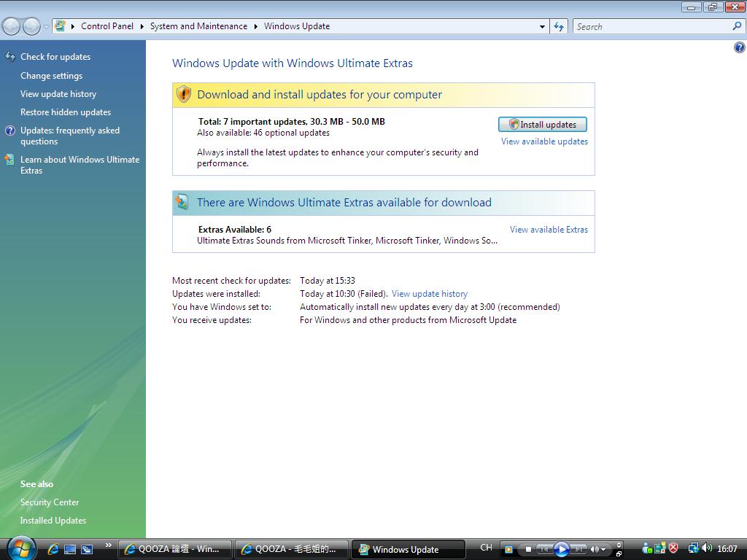Open Help with the blue question icon

[740, 47]
